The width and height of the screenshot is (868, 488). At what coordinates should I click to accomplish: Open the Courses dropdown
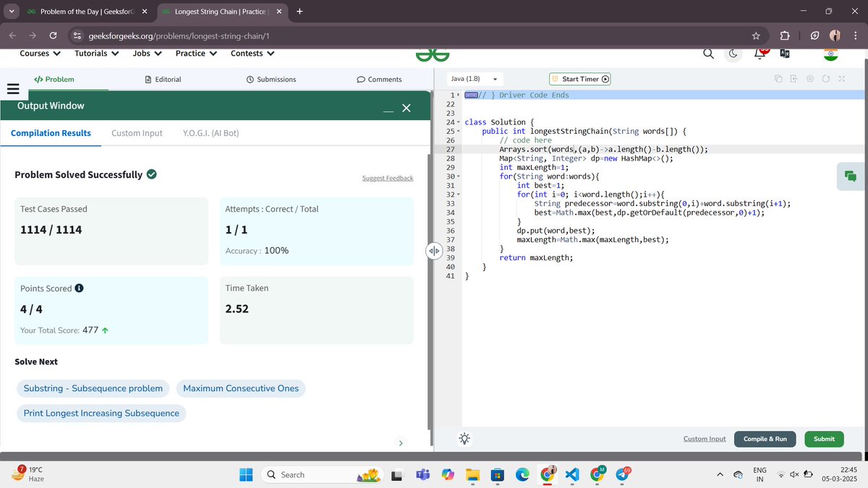click(x=40, y=53)
